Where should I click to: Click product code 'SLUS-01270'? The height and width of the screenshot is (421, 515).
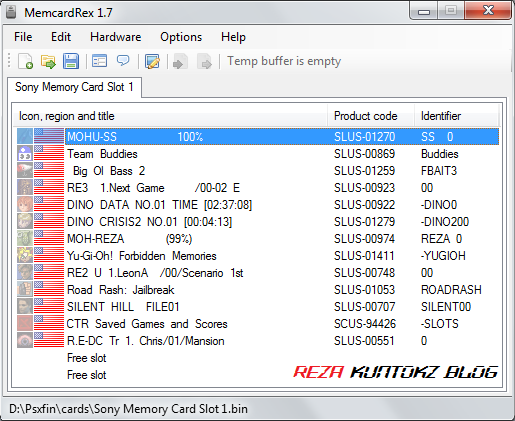pos(364,137)
